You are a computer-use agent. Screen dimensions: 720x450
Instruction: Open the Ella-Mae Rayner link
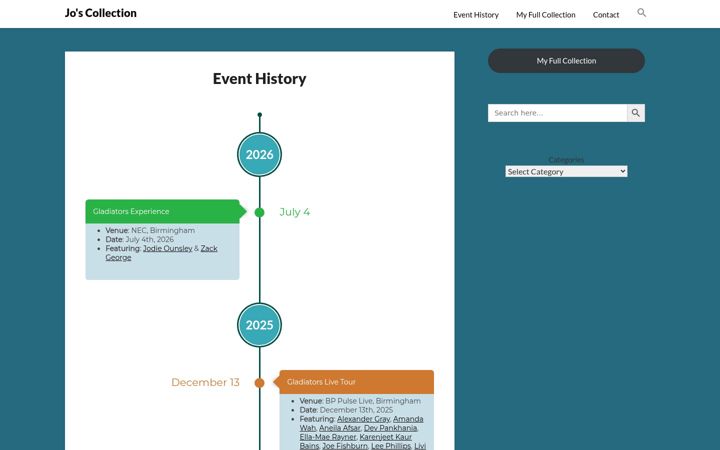328,437
